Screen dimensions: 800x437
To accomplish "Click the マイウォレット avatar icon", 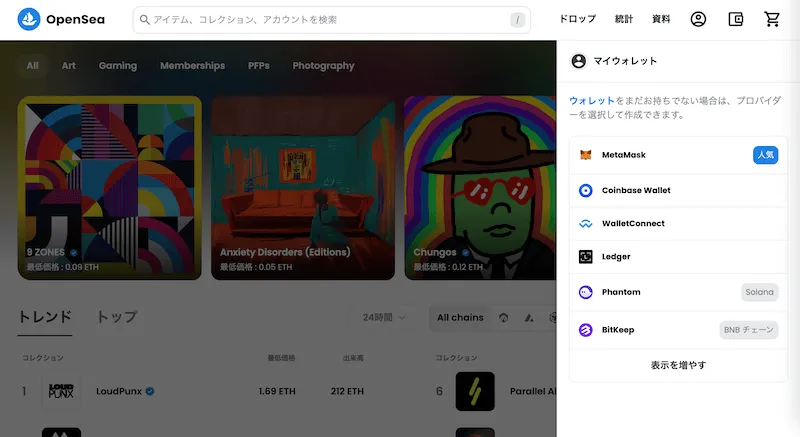I will 579,61.
